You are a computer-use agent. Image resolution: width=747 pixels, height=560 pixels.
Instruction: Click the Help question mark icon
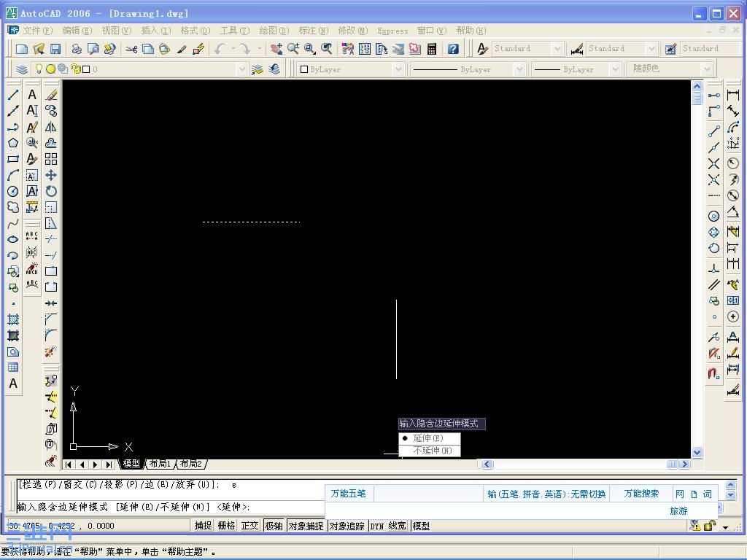[453, 49]
